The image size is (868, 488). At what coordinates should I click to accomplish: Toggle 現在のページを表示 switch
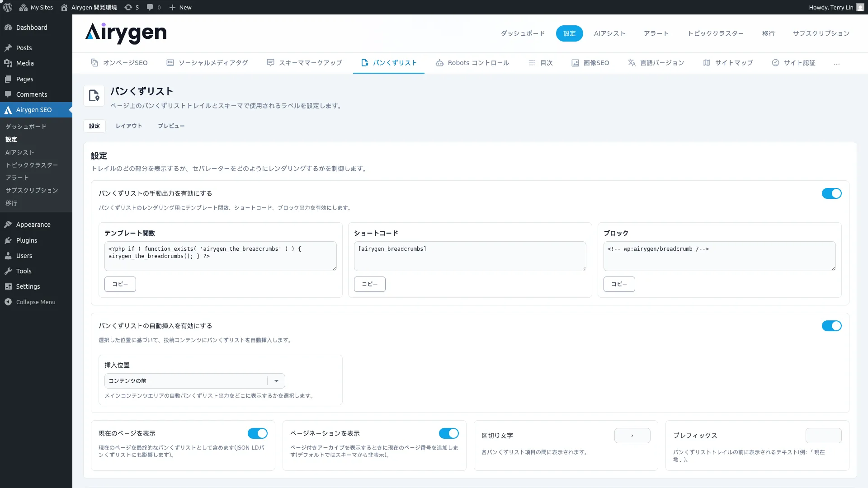[257, 433]
